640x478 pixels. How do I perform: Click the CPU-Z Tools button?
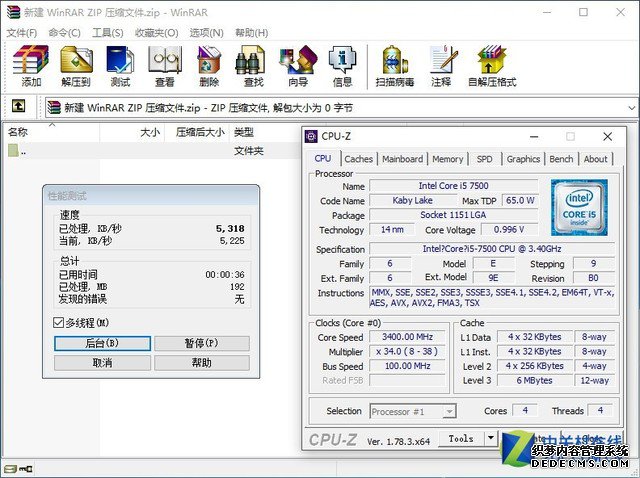(461, 438)
